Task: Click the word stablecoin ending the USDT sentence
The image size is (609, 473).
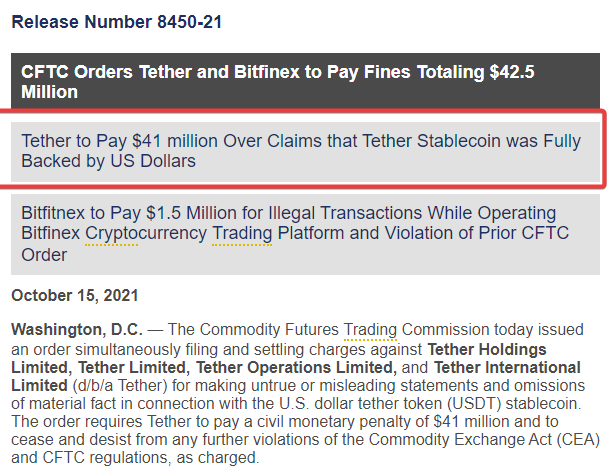Action: (x=543, y=404)
